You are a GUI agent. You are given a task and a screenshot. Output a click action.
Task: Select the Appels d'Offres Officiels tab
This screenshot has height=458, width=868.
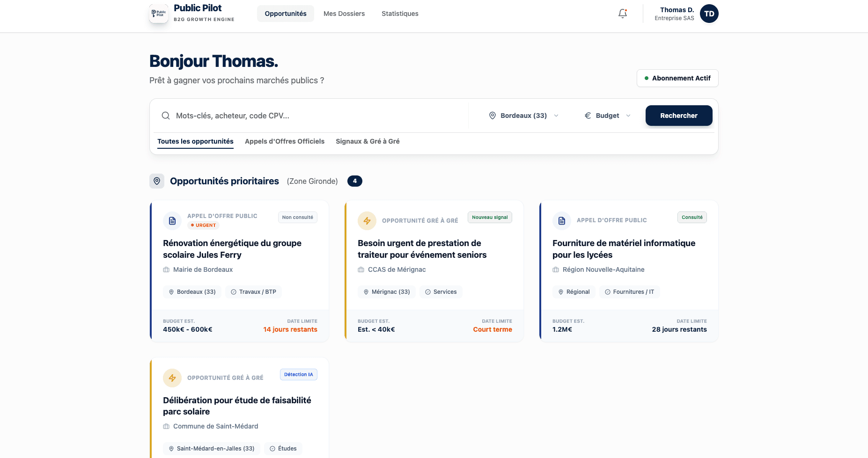285,141
